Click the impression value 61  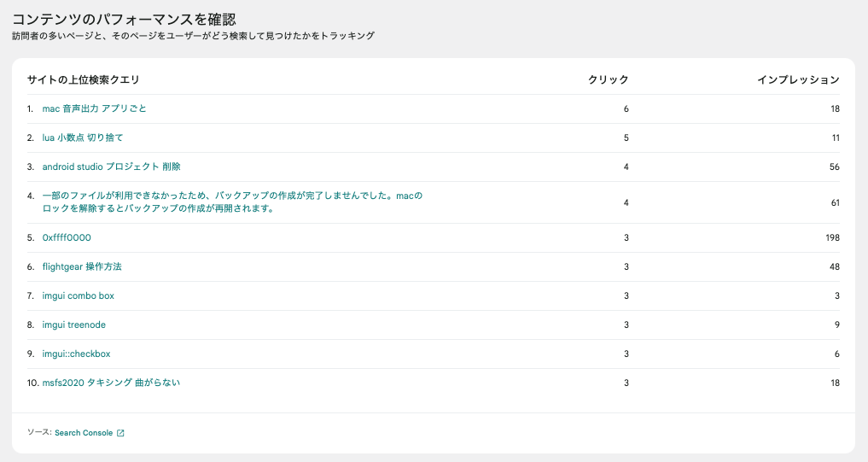835,202
